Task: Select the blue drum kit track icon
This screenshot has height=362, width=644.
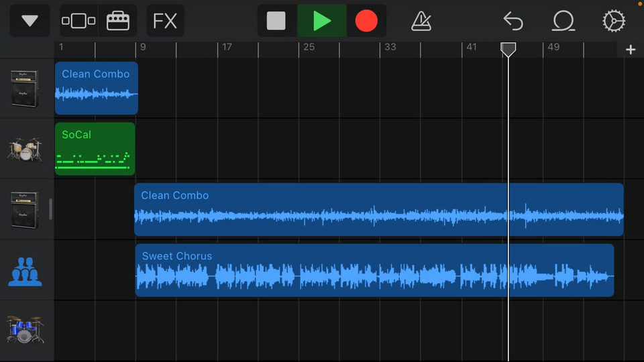Action: (25, 330)
